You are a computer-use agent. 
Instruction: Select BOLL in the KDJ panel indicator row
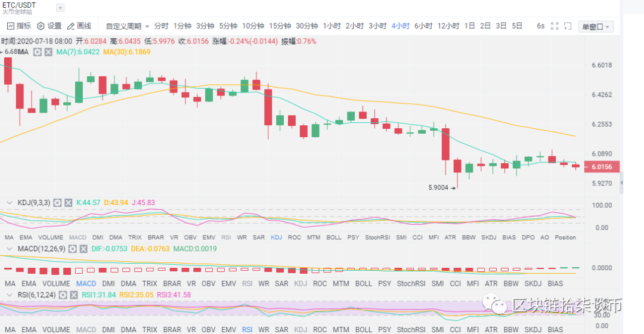click(335, 237)
